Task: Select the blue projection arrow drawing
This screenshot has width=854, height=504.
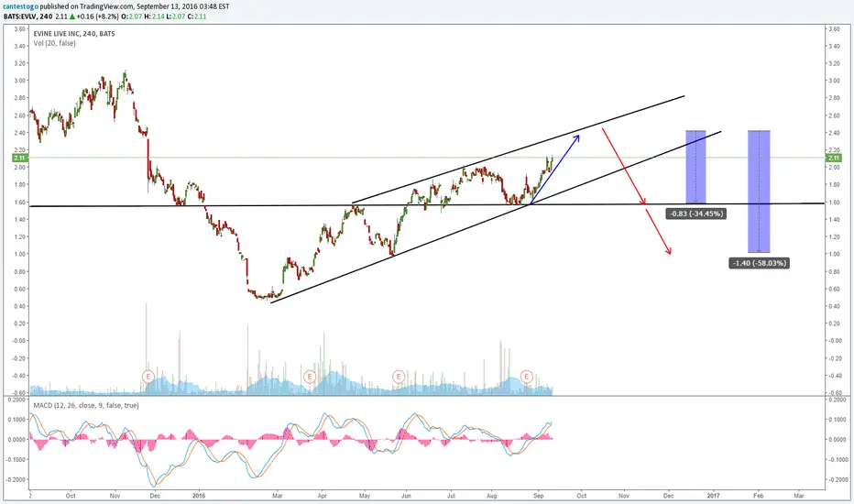Action: pos(554,169)
